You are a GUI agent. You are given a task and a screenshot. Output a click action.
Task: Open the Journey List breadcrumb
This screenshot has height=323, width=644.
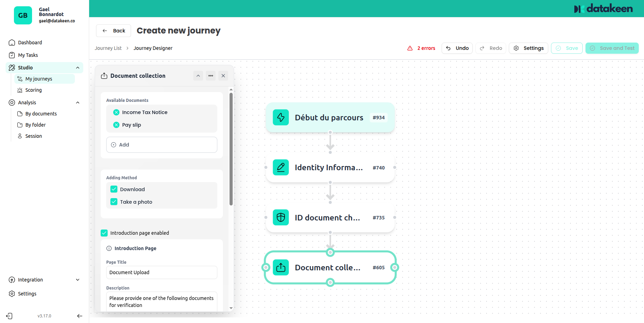pyautogui.click(x=108, y=48)
